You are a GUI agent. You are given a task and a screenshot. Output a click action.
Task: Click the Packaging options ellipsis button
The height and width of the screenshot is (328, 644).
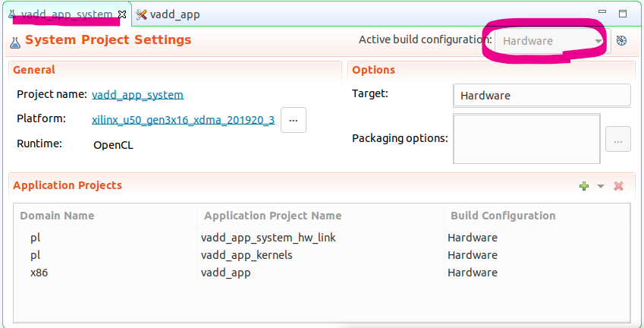(617, 140)
